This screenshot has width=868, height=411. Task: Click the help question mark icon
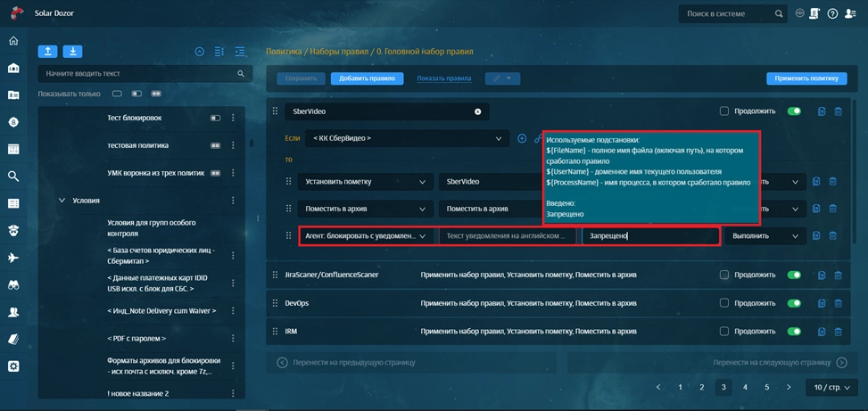[832, 14]
